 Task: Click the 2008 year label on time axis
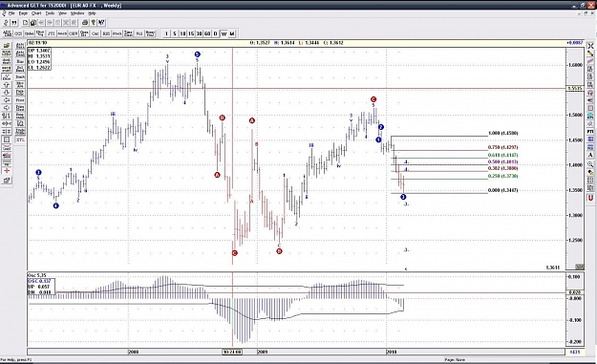134,352
